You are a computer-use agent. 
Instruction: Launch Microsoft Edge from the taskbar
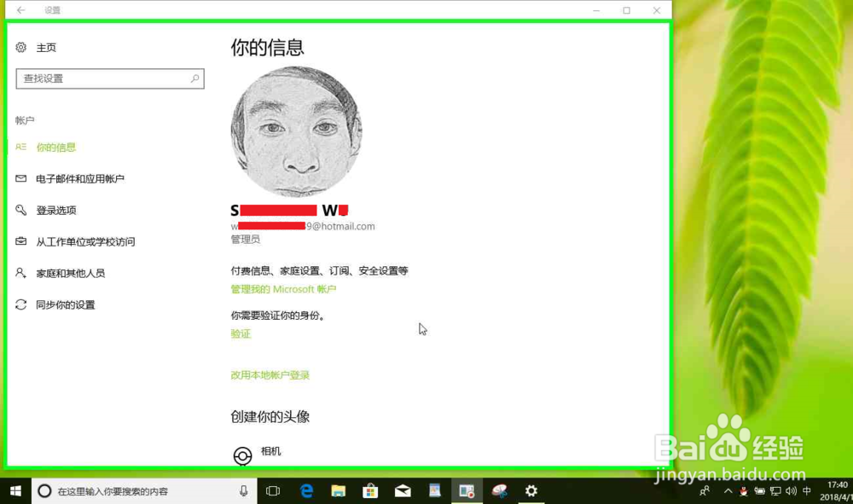point(306,491)
